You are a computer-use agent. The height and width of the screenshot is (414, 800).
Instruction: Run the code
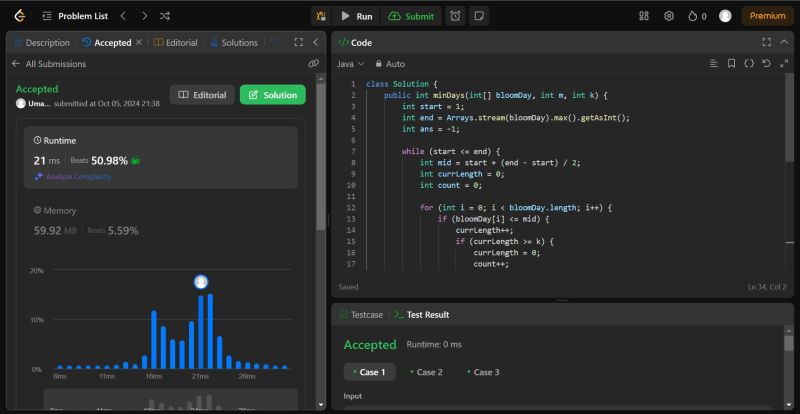(357, 16)
